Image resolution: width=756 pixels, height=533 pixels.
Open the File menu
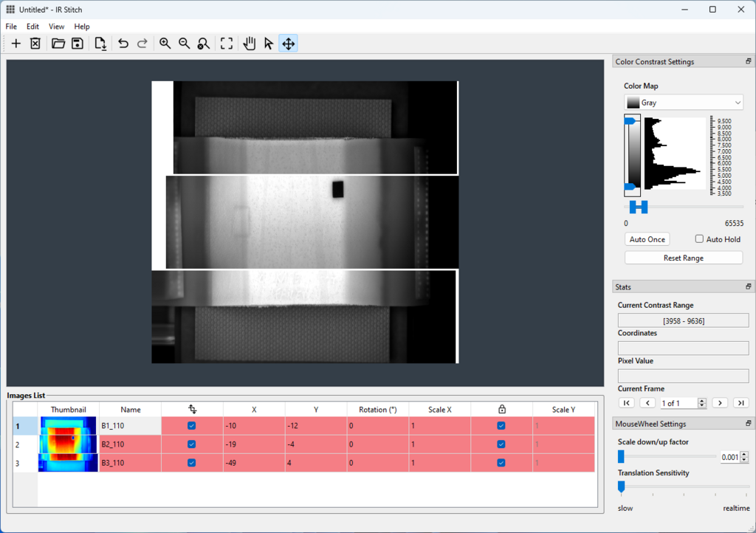[11, 27]
